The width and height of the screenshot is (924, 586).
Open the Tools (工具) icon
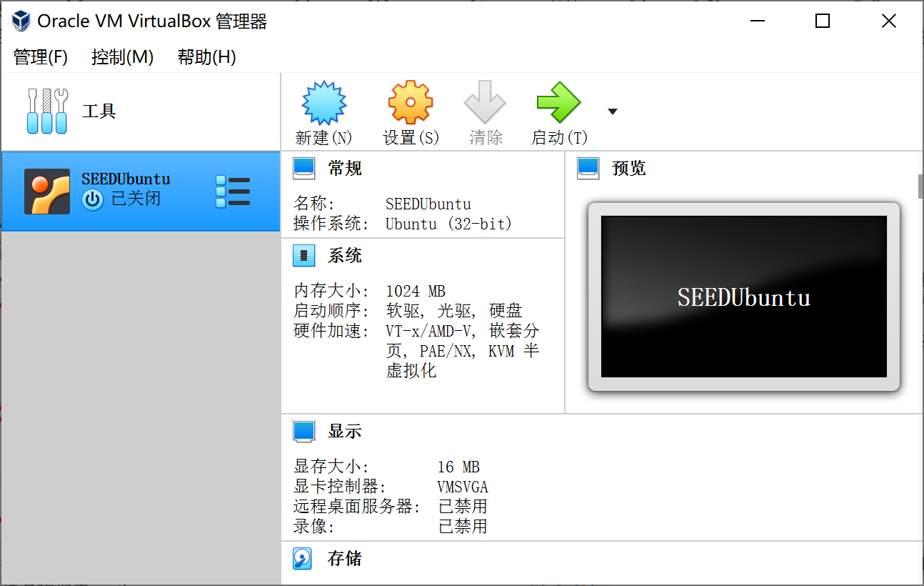coord(47,111)
